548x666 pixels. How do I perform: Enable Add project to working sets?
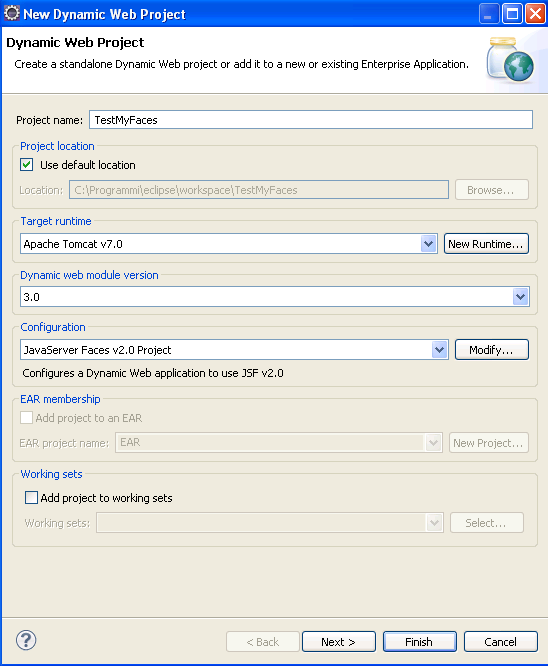31,497
